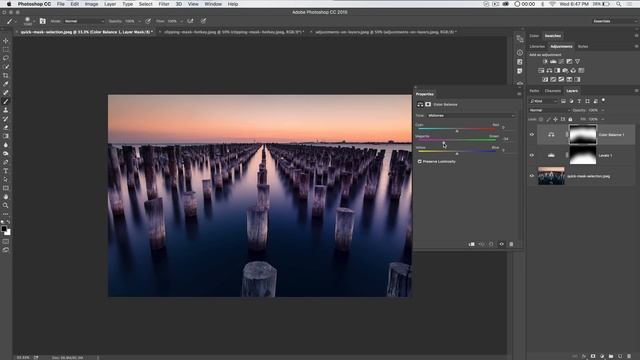
Task: Select the Brush tool in toolbar
Action: point(6,101)
